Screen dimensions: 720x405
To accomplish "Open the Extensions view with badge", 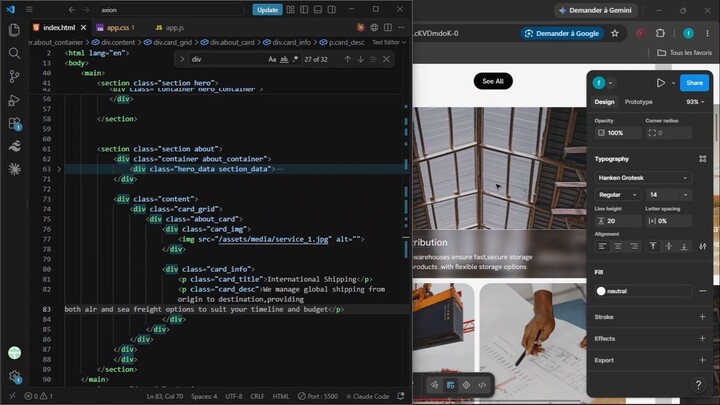I will (x=14, y=124).
